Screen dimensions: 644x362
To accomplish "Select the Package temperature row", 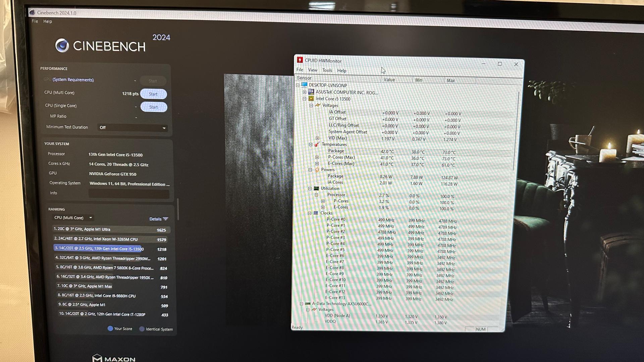I will tap(419, 152).
